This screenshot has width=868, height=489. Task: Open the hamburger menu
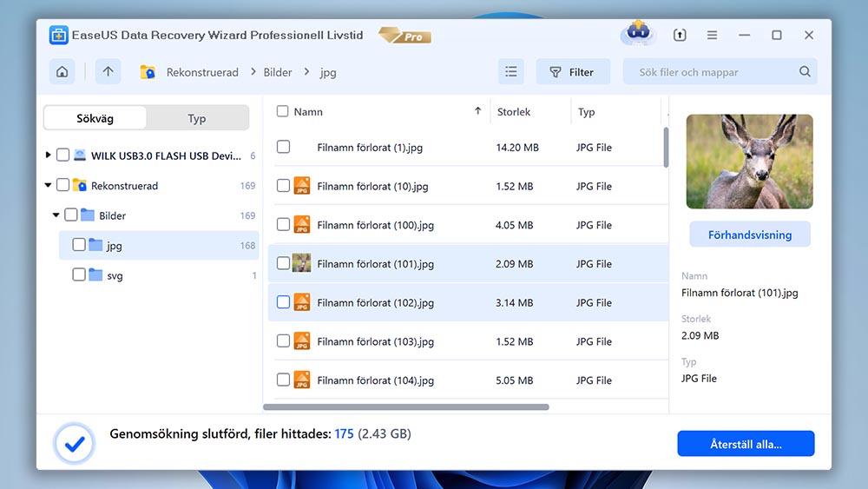pyautogui.click(x=712, y=35)
